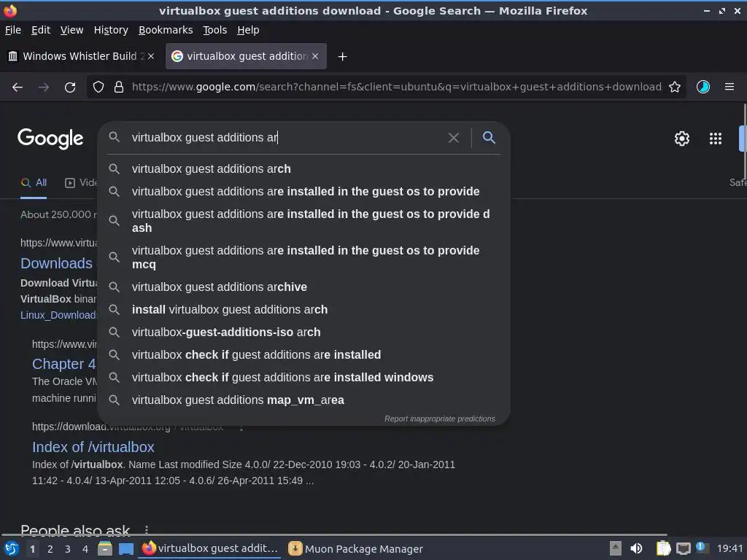Pick suggestion ending in 'to provide mcq'
Image resolution: width=747 pixels, height=560 pixels.
point(303,257)
